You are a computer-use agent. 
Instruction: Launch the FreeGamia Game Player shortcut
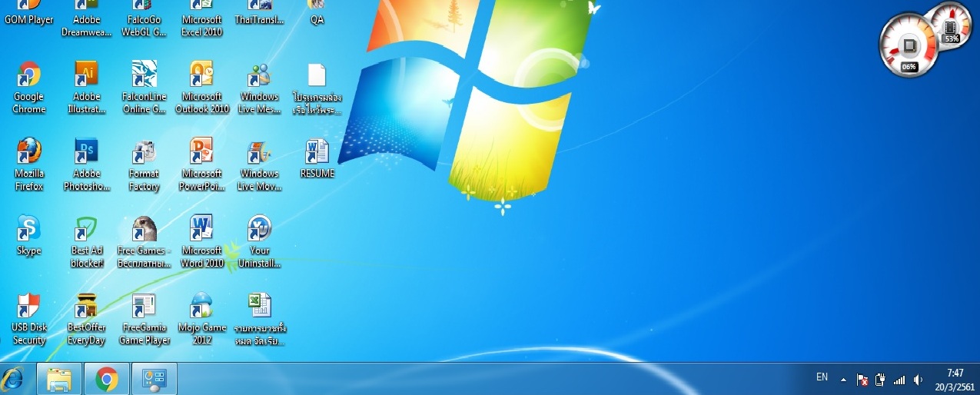pos(144,305)
